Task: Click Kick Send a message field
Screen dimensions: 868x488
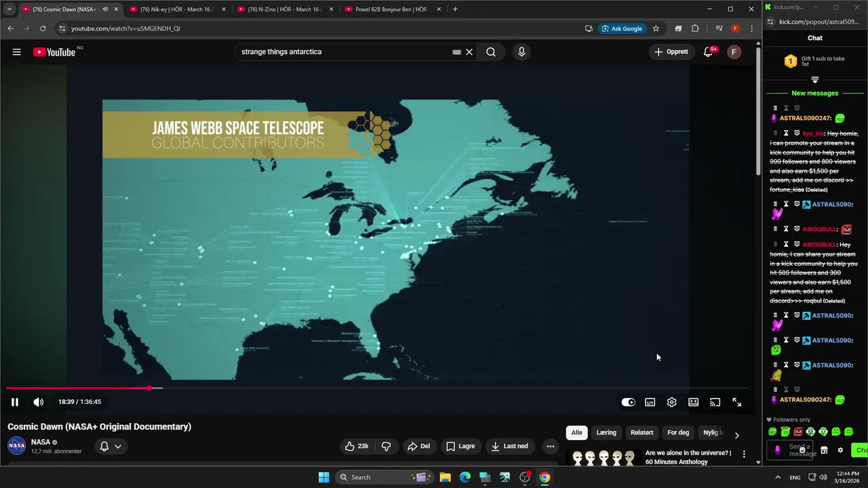Action: pos(790,450)
